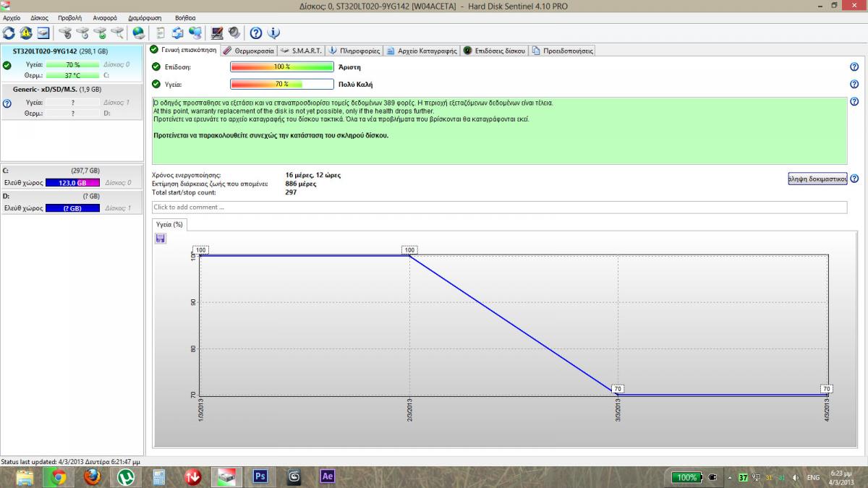Click the fourth disk test icon in toolbar
This screenshot has width=868, height=488.
coord(117,33)
